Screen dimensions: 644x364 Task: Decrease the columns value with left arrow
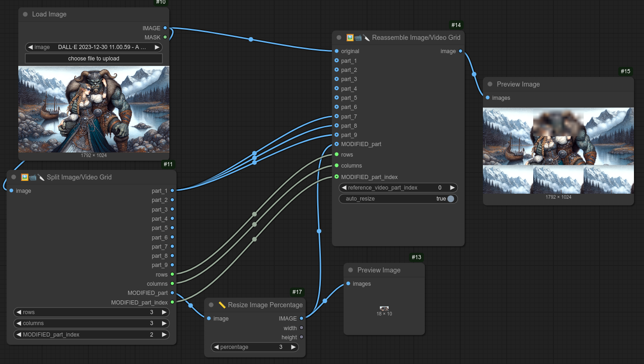pyautogui.click(x=19, y=323)
